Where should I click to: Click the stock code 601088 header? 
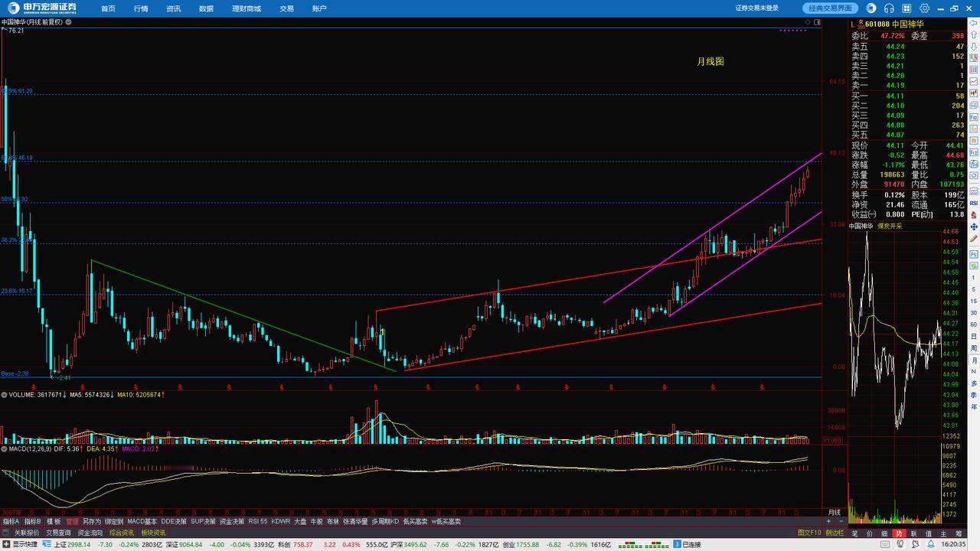pos(879,24)
